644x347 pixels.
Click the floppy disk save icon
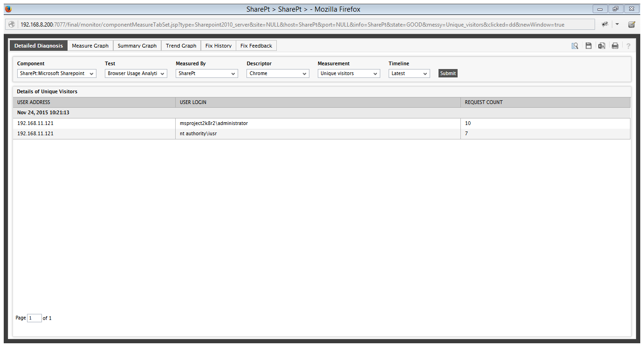[x=589, y=46]
